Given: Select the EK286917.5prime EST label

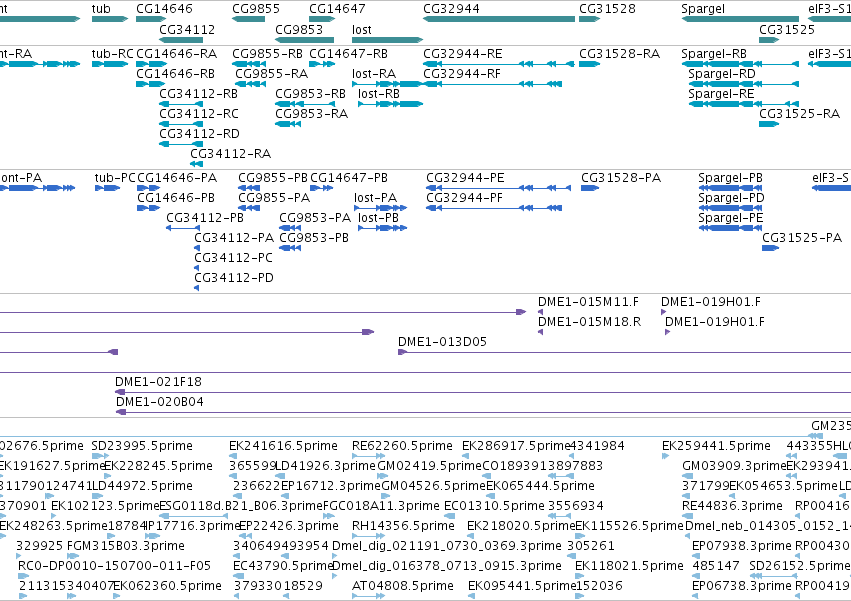Looking at the screenshot, I should (x=516, y=446).
